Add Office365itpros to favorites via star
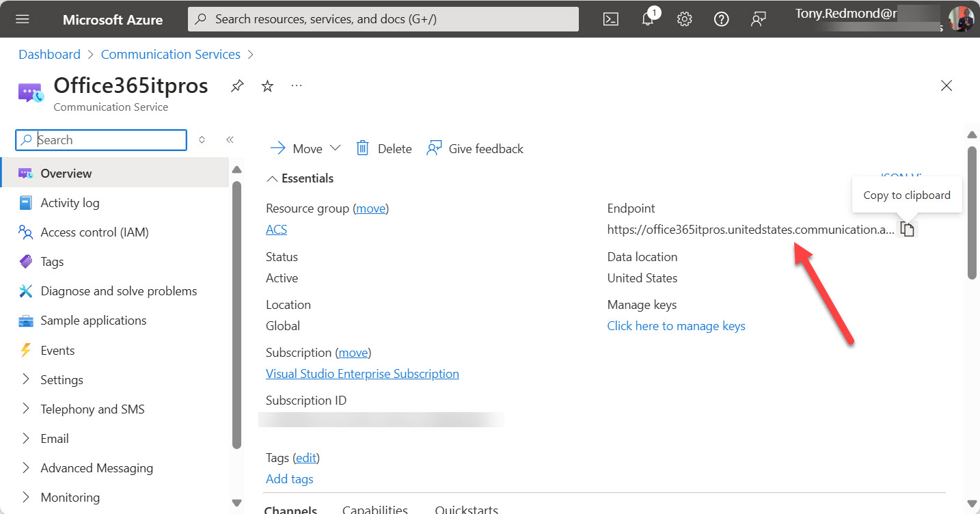This screenshot has width=980, height=514. [x=267, y=85]
